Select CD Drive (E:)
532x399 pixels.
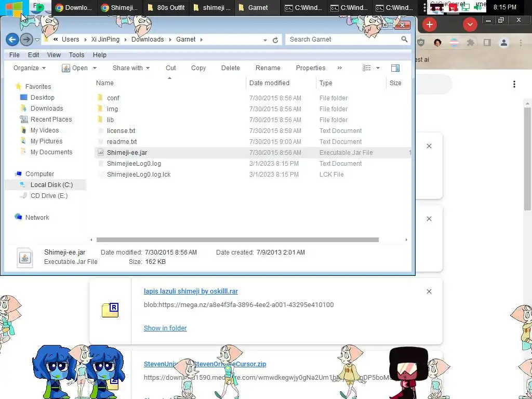(x=49, y=195)
